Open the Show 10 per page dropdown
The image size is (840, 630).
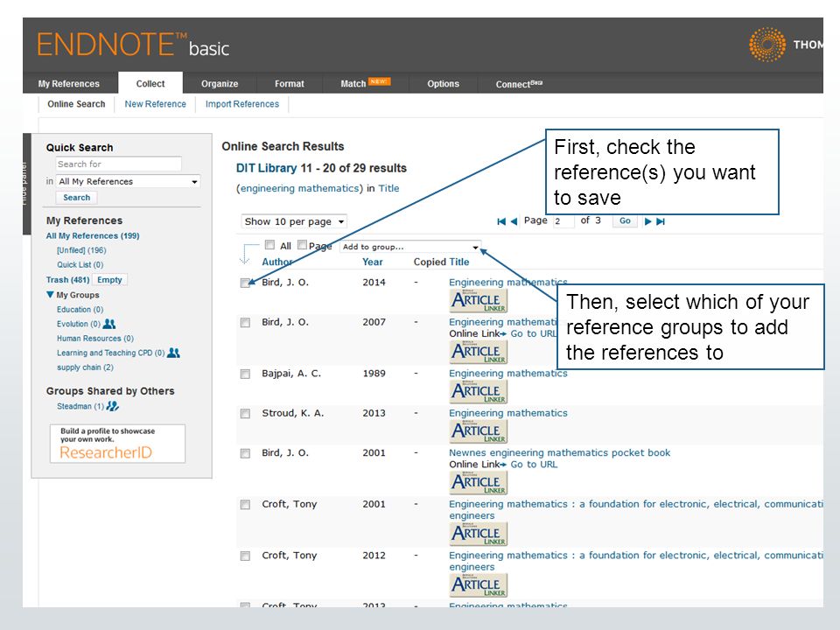[x=294, y=221]
